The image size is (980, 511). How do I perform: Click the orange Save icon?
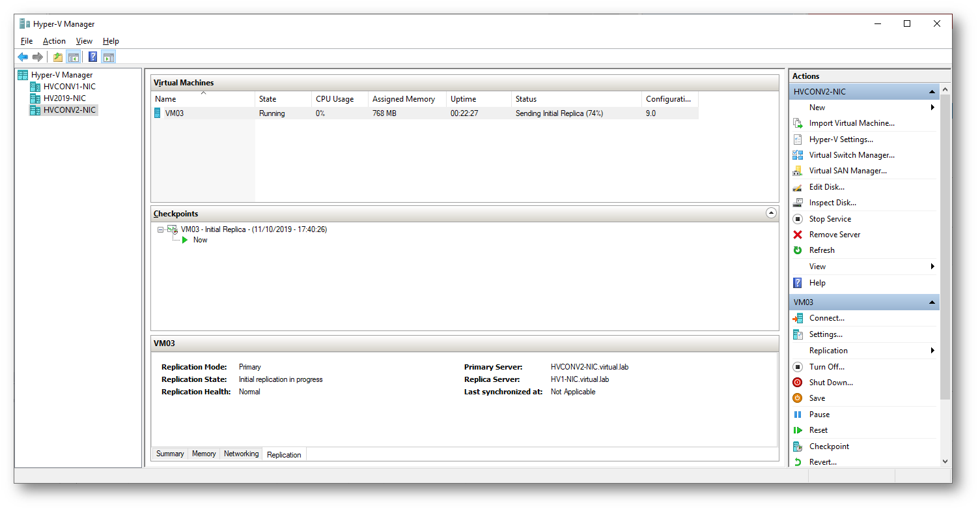click(798, 398)
